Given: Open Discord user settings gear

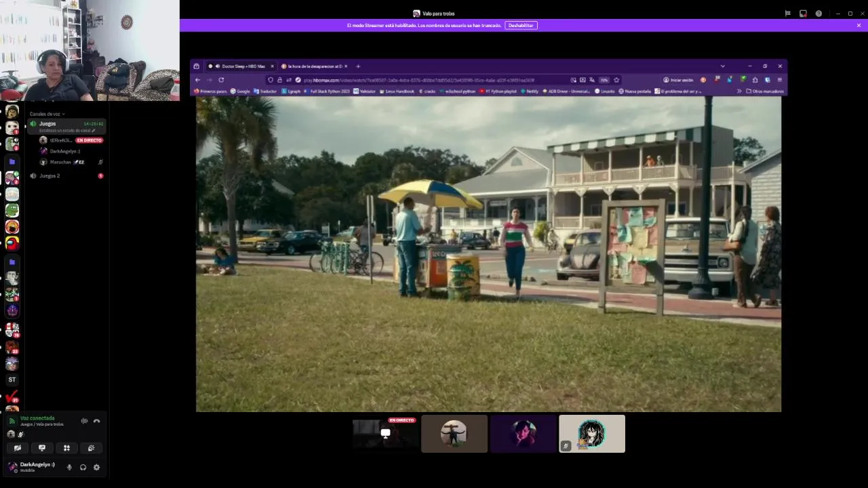Looking at the screenshot, I should (96, 467).
